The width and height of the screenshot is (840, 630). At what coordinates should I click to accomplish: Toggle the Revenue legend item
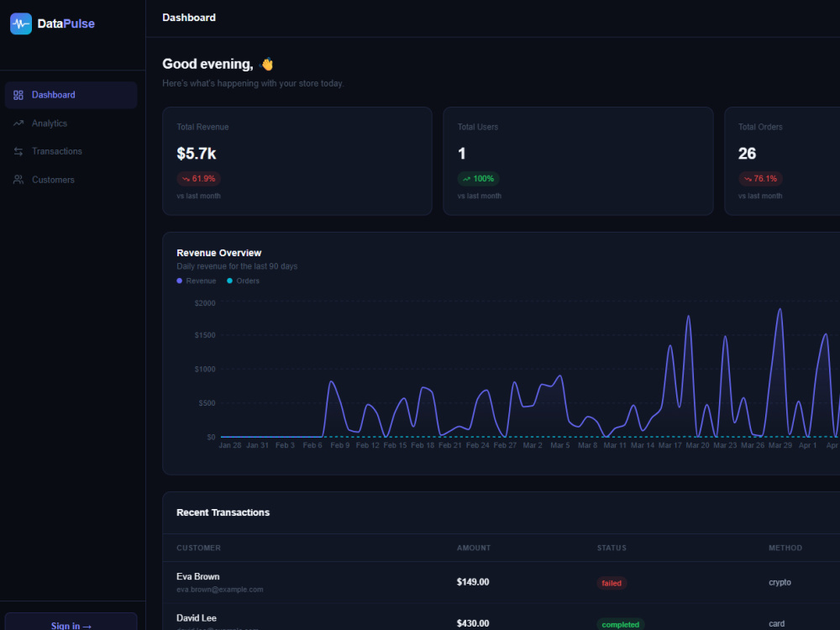[x=196, y=281]
